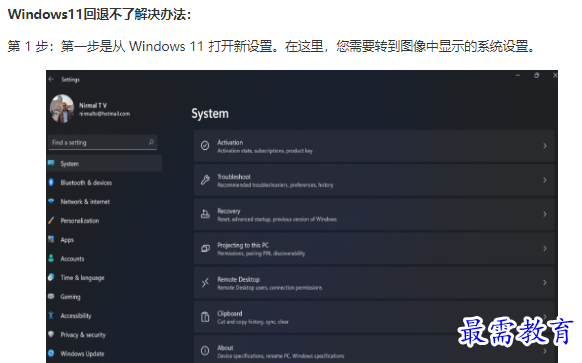This screenshot has width=582, height=363.
Task: Click the Projecting to this PC icon
Action: (x=205, y=248)
